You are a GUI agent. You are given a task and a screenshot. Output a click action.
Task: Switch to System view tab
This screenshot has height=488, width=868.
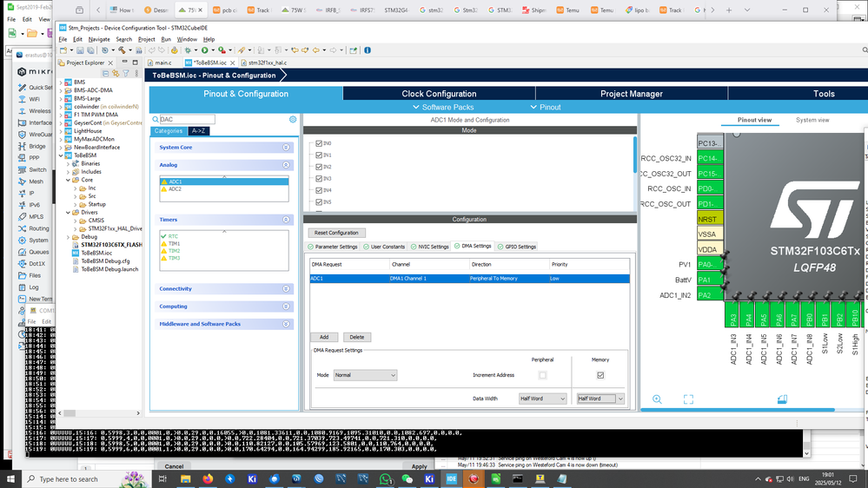812,120
